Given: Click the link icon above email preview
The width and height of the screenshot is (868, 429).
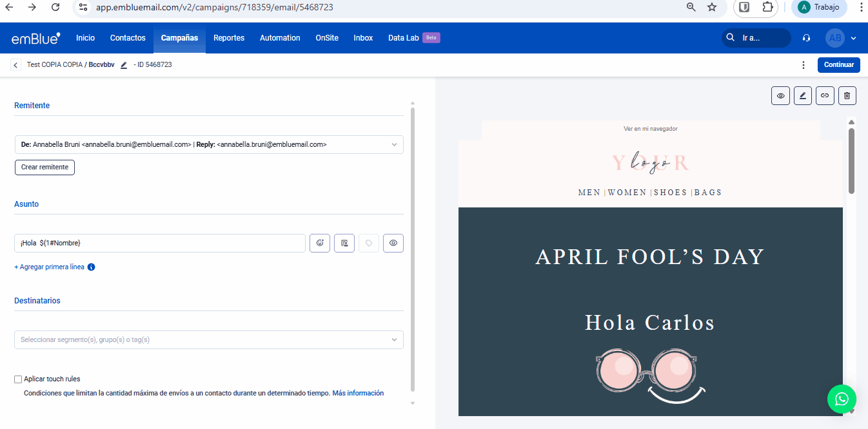Looking at the screenshot, I should click(824, 96).
